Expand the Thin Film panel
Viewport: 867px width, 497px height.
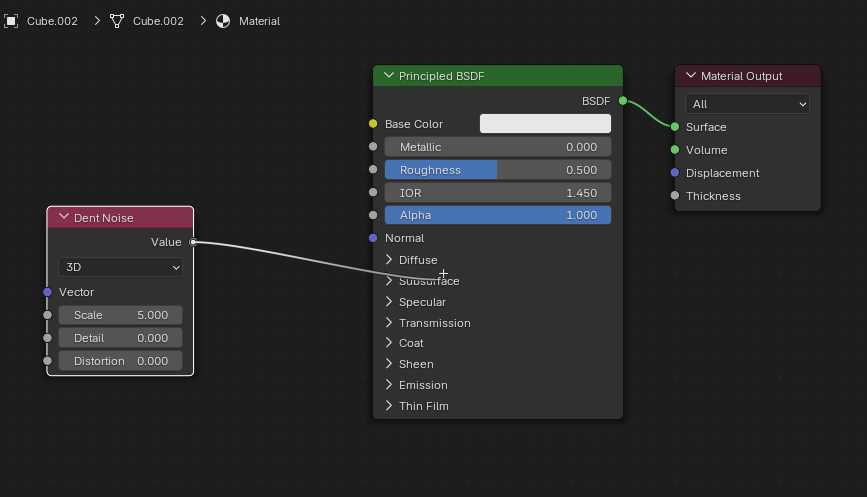[x=389, y=406]
